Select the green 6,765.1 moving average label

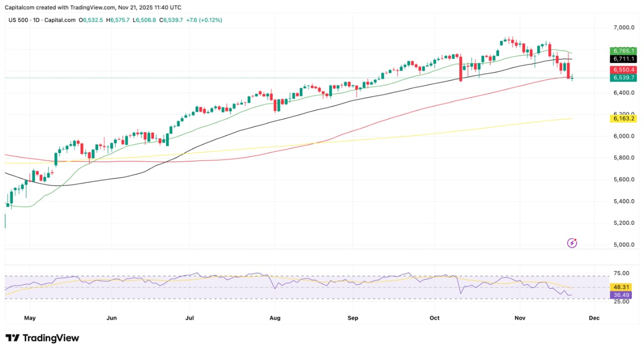coord(623,51)
